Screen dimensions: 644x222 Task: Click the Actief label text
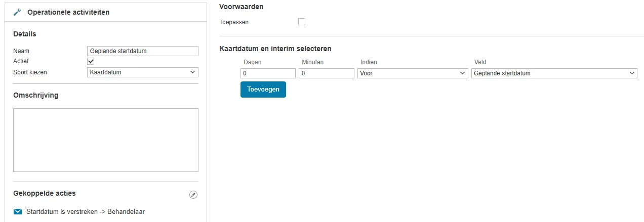tap(21, 61)
